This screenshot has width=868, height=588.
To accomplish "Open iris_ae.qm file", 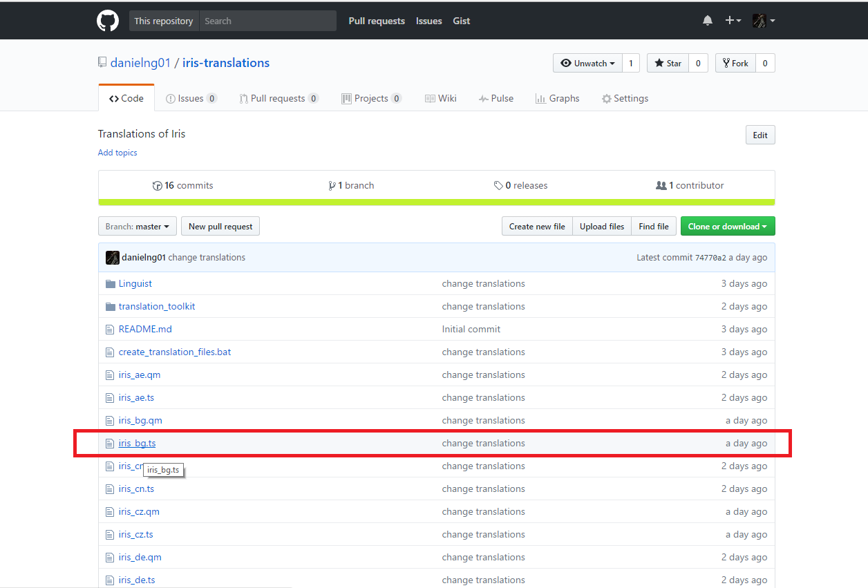I will (x=140, y=374).
